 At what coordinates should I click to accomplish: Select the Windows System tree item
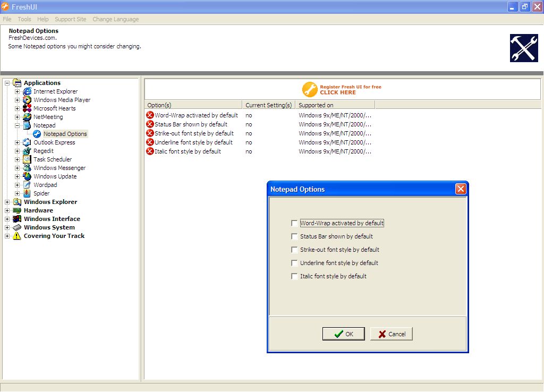point(49,227)
